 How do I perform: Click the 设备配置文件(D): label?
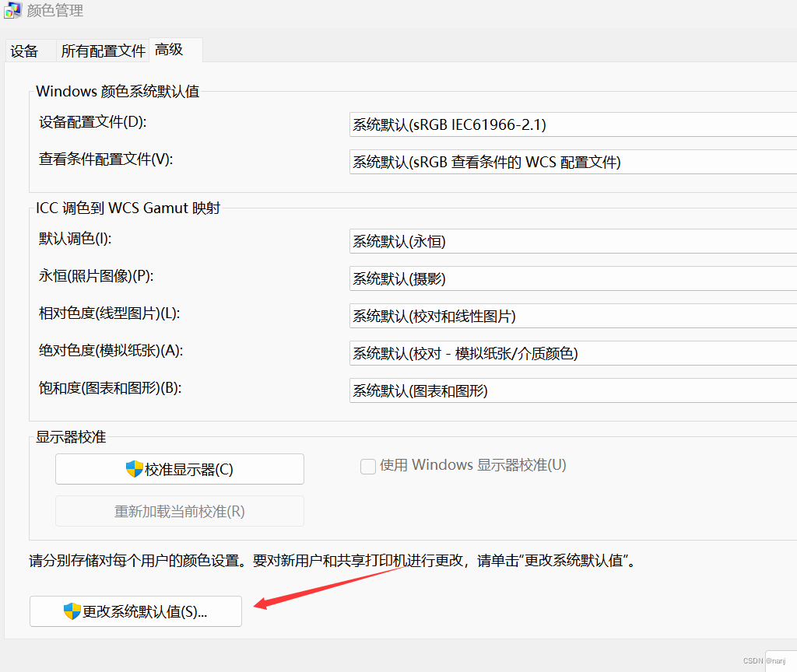(93, 122)
